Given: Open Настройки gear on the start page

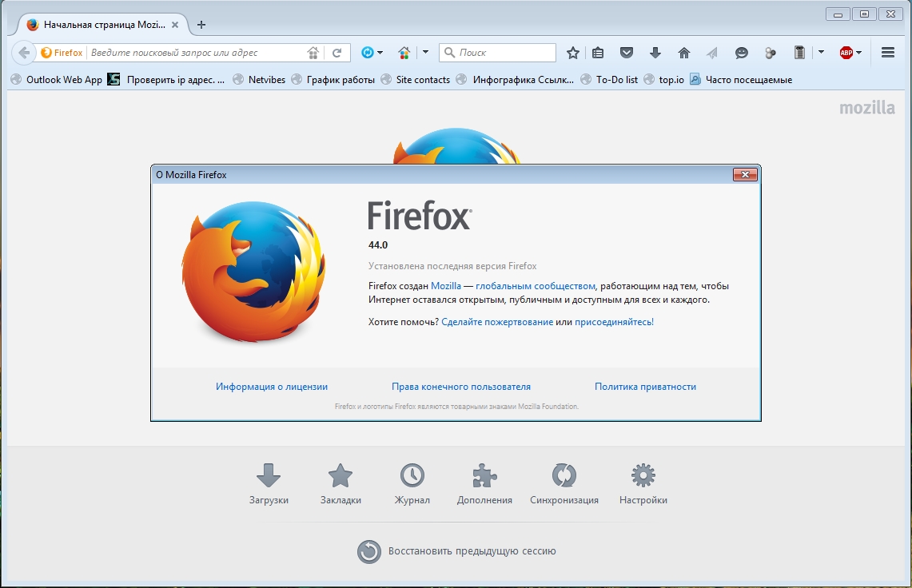Looking at the screenshot, I should click(643, 484).
